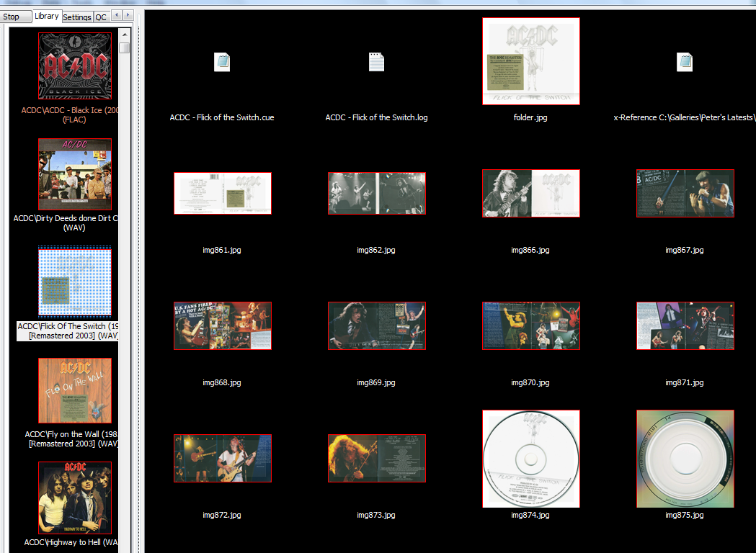Open the Black Ice album cover in library
756x553 pixels.
75,66
